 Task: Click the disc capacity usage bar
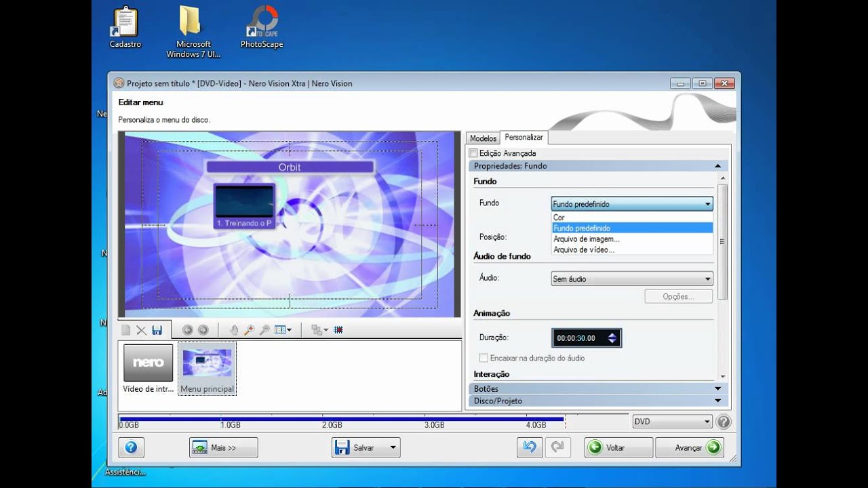tap(342, 419)
